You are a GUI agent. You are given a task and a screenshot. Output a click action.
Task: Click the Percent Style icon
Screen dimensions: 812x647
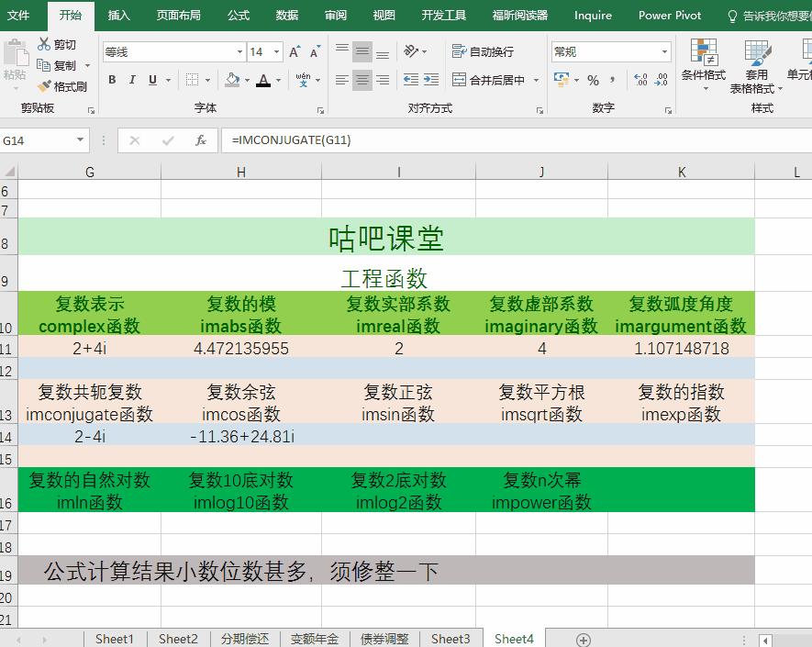(593, 81)
